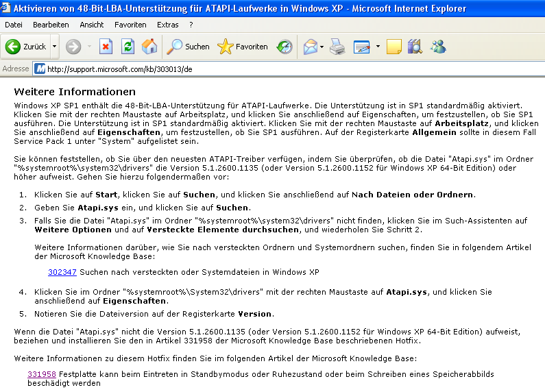545x392 pixels.
Task: Open the forward history dropdown arrow
Action: 89,47
